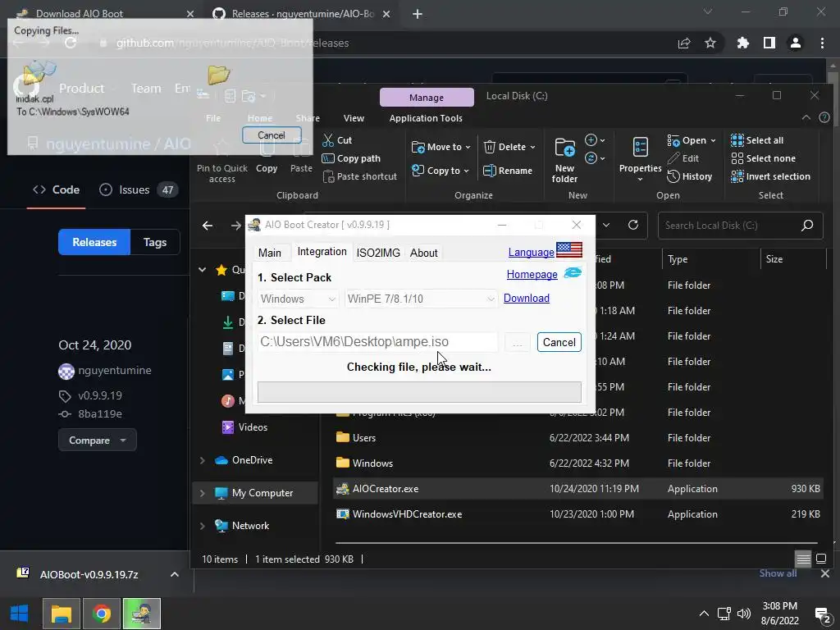Open the WinPE 7/8.1/10 combo box
This screenshot has height=630, width=840.
pyautogui.click(x=421, y=299)
